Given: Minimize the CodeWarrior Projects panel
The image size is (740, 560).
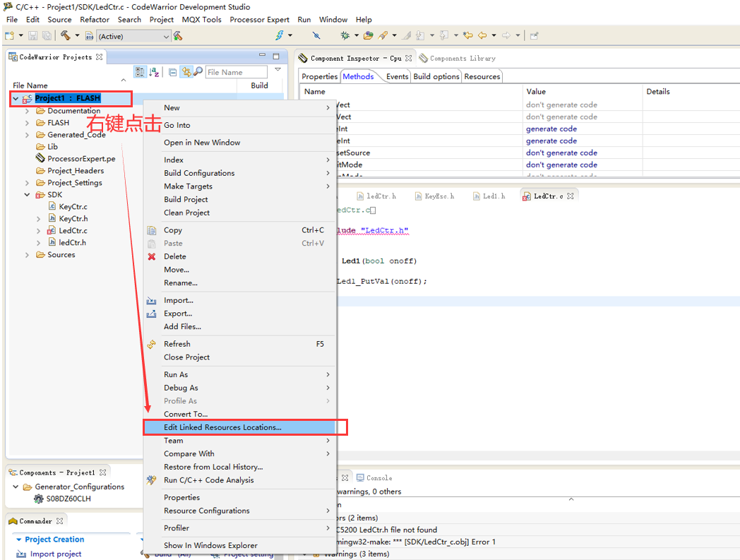Looking at the screenshot, I should click(x=263, y=56).
